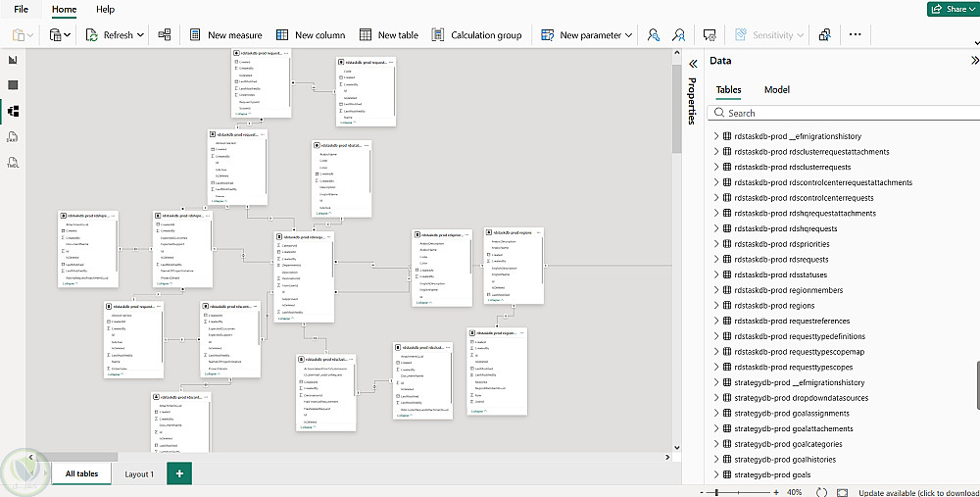Click the Publish icon in ribbon
This screenshot has height=497, width=980.
[825, 35]
